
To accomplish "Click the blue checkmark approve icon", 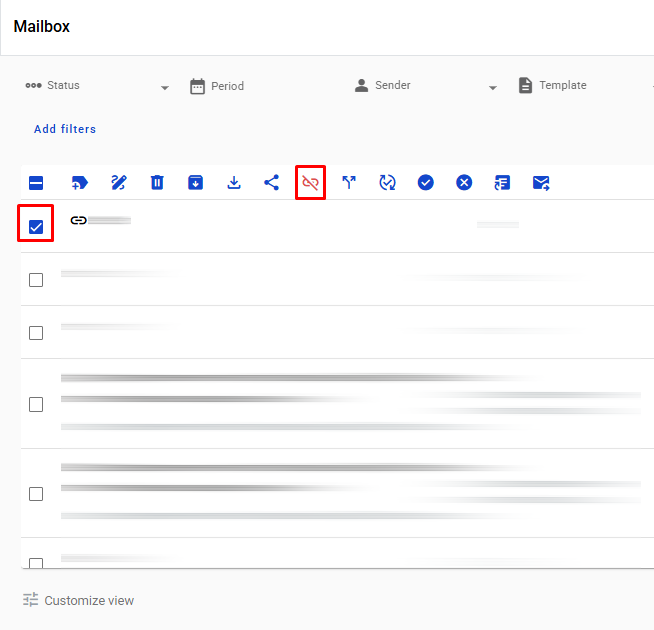I will click(x=425, y=183).
